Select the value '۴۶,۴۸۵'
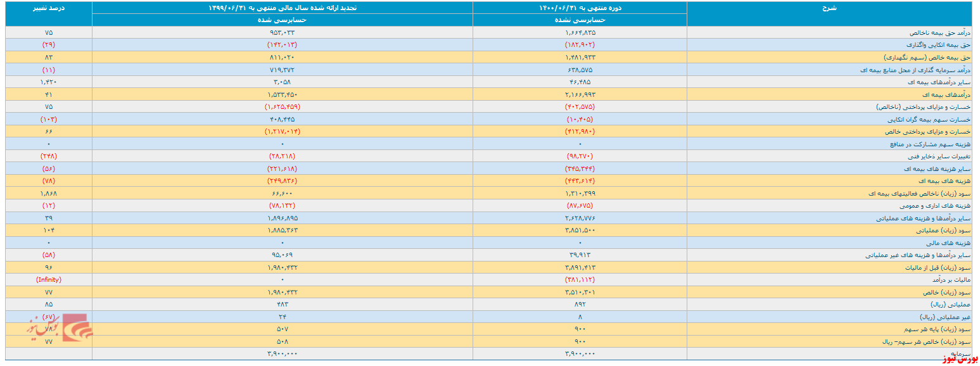 point(580,82)
